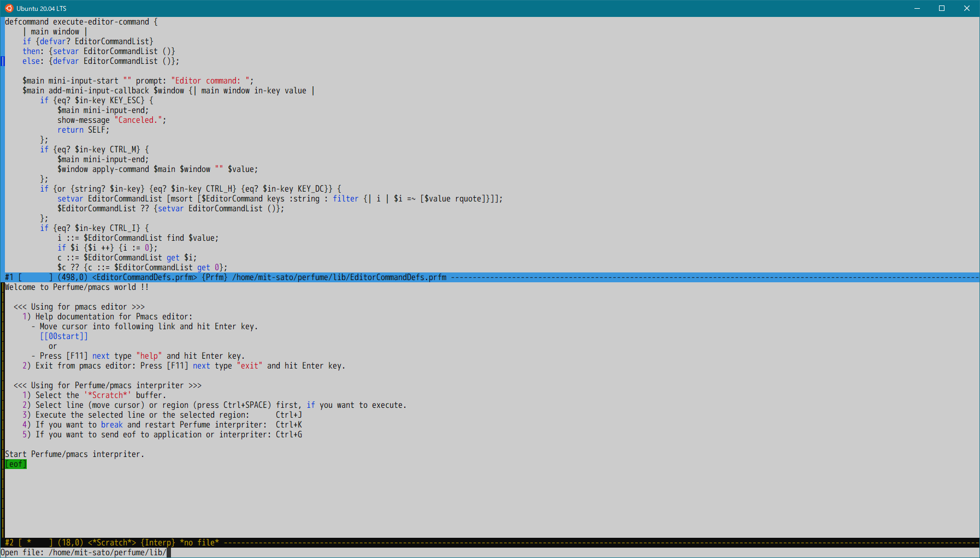Click the Ubuntu icon in title bar
The width and height of the screenshot is (980, 558).
[x=9, y=8]
